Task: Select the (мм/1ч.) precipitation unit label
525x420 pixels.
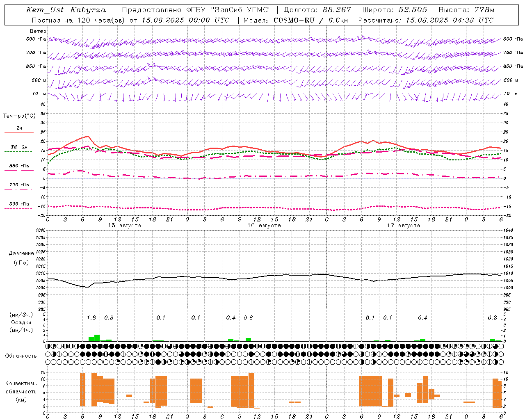Action: click(21, 330)
